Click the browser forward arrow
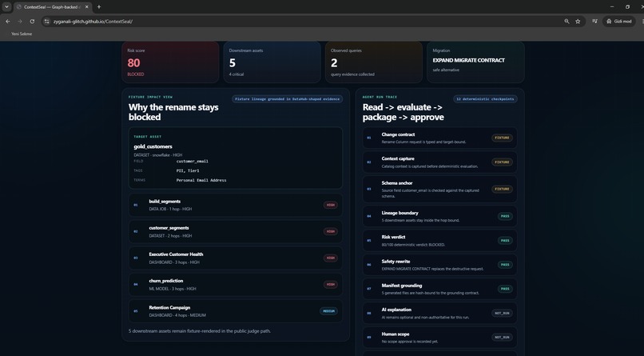The image size is (644, 356). click(20, 22)
